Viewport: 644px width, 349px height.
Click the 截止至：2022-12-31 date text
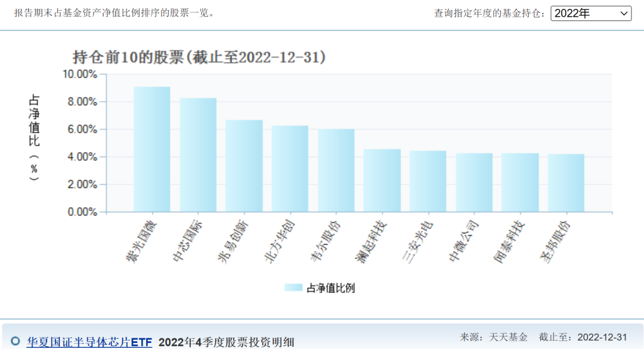point(583,337)
